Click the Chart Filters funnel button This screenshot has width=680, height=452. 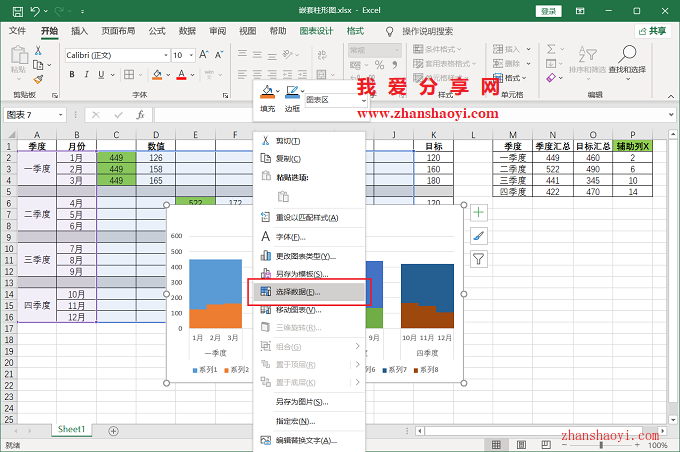(x=479, y=259)
